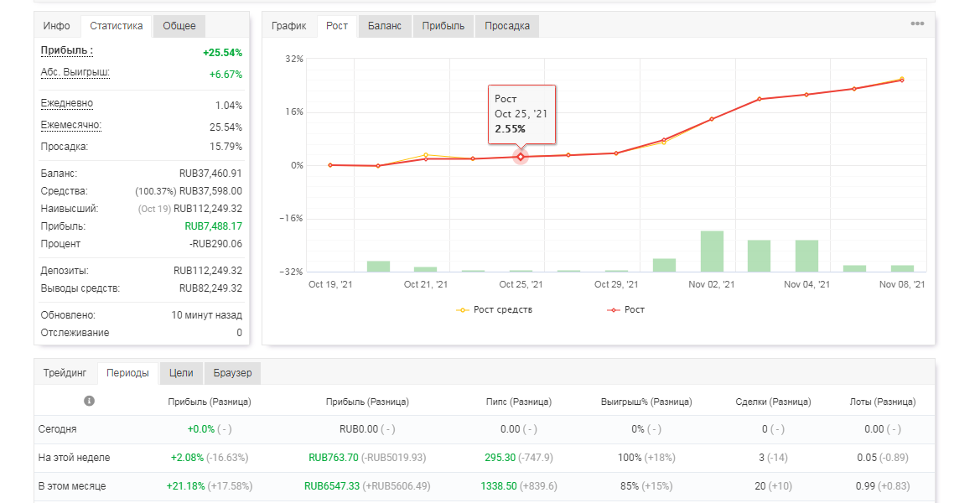The height and width of the screenshot is (503, 980).
Task: Open the Прибыль chart tab
Action: 443,26
